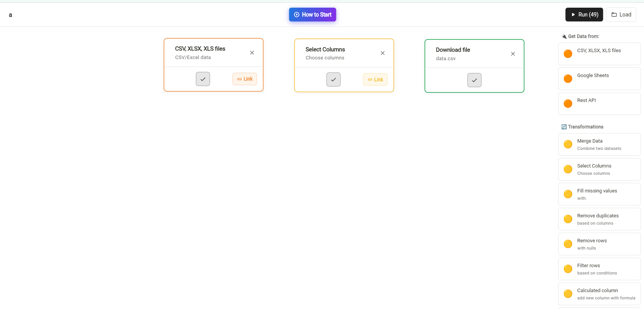Click the How to Start button
644x309 pixels.
coord(312,15)
